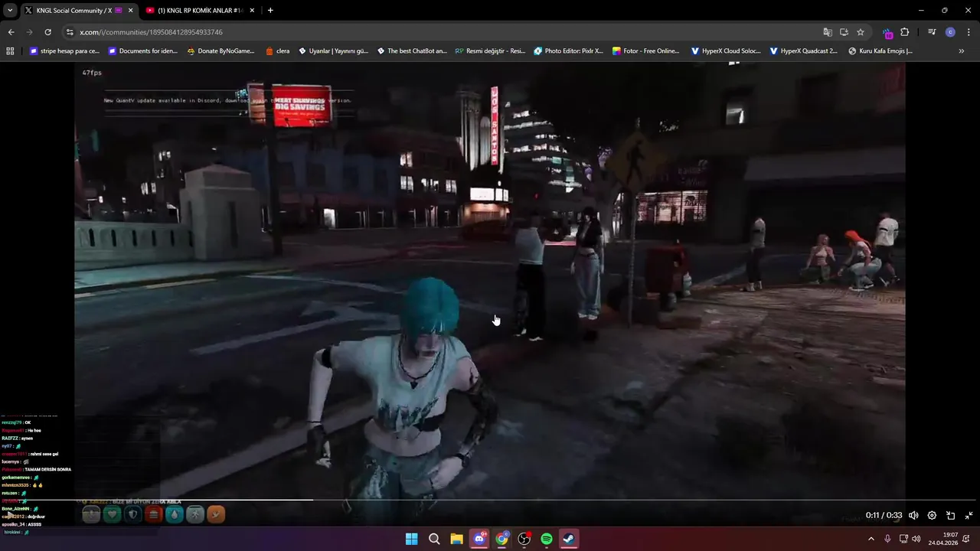The height and width of the screenshot is (551, 980).
Task: Open the 'Kuru Kafa Emojis' bookmark
Action: click(x=880, y=51)
